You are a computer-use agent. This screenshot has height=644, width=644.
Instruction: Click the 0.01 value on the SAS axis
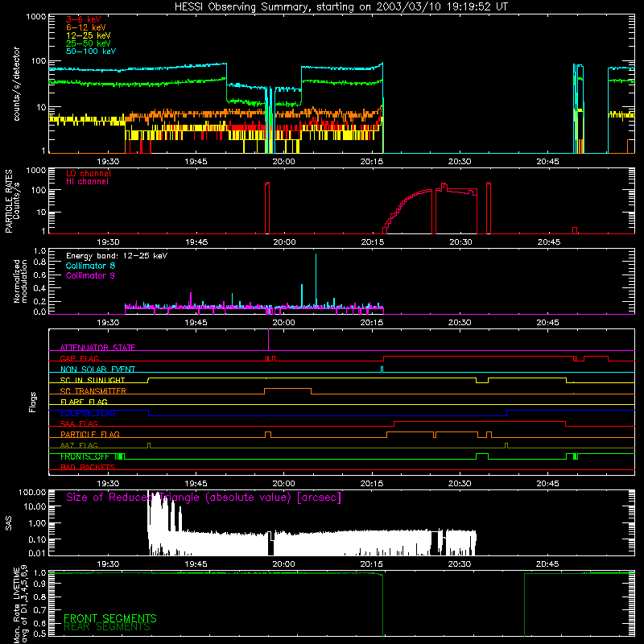click(x=37, y=553)
